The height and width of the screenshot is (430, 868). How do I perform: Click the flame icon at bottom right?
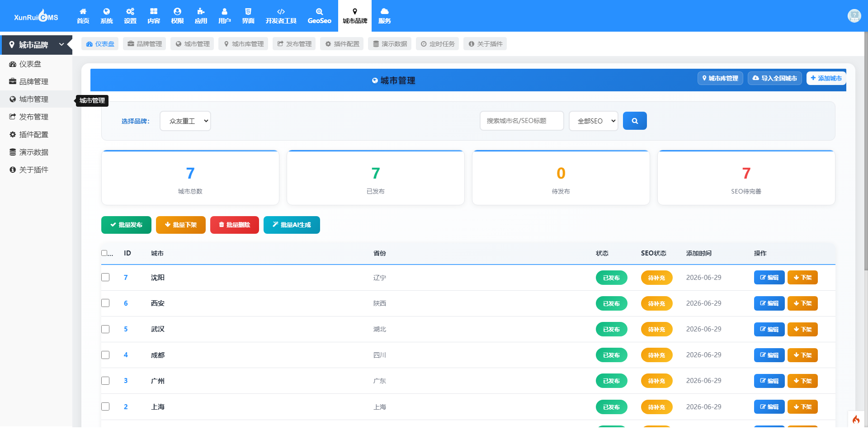856,419
